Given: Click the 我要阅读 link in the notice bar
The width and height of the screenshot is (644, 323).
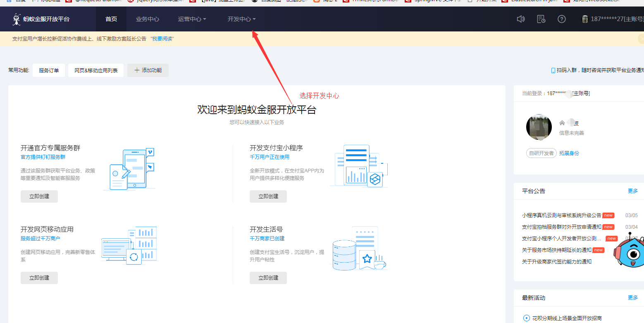Looking at the screenshot, I should point(162,39).
